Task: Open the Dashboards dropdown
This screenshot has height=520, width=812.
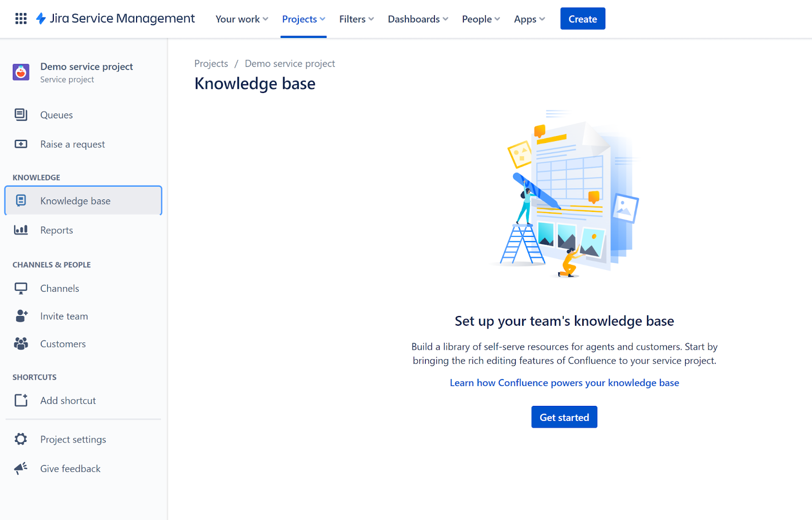Action: point(418,19)
